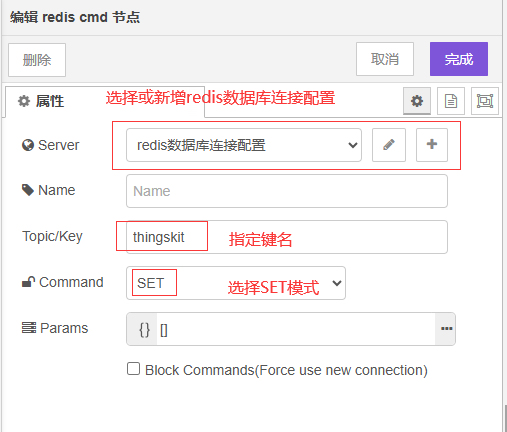Click the 删除 button

pyautogui.click(x=37, y=60)
